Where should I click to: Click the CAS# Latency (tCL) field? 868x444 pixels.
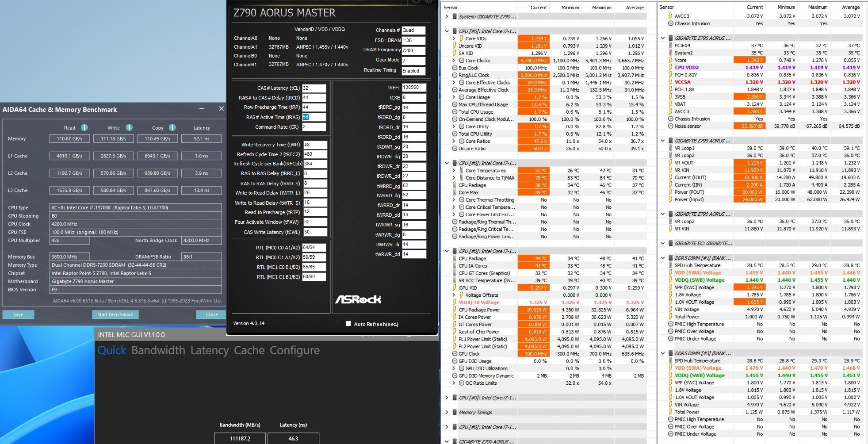coord(314,88)
